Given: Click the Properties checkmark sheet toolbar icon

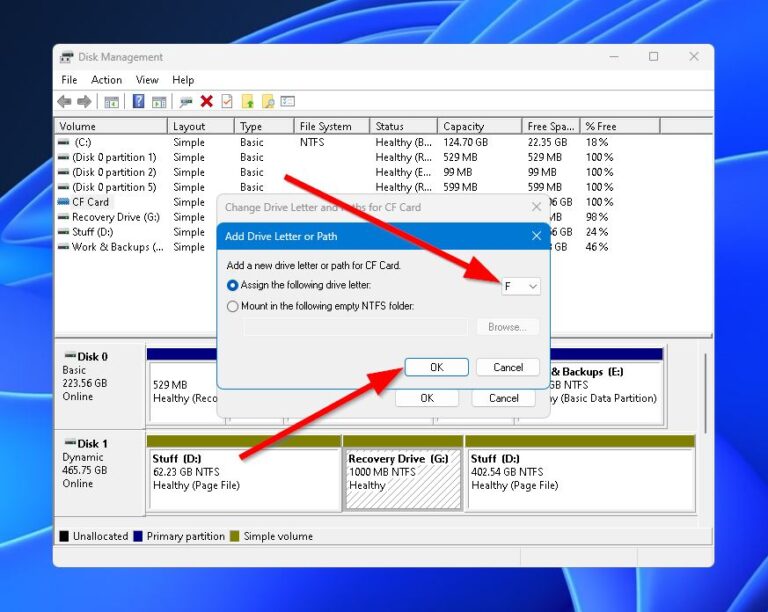Looking at the screenshot, I should tap(227, 102).
